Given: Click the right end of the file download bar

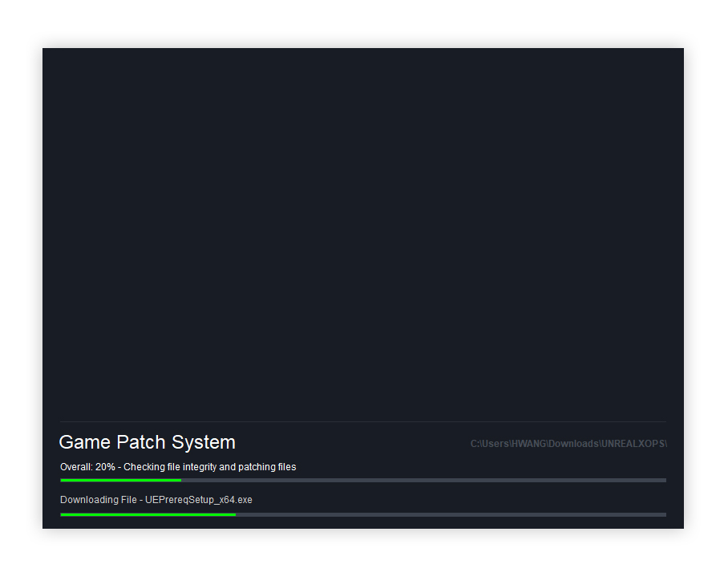Looking at the screenshot, I should pos(661,514).
